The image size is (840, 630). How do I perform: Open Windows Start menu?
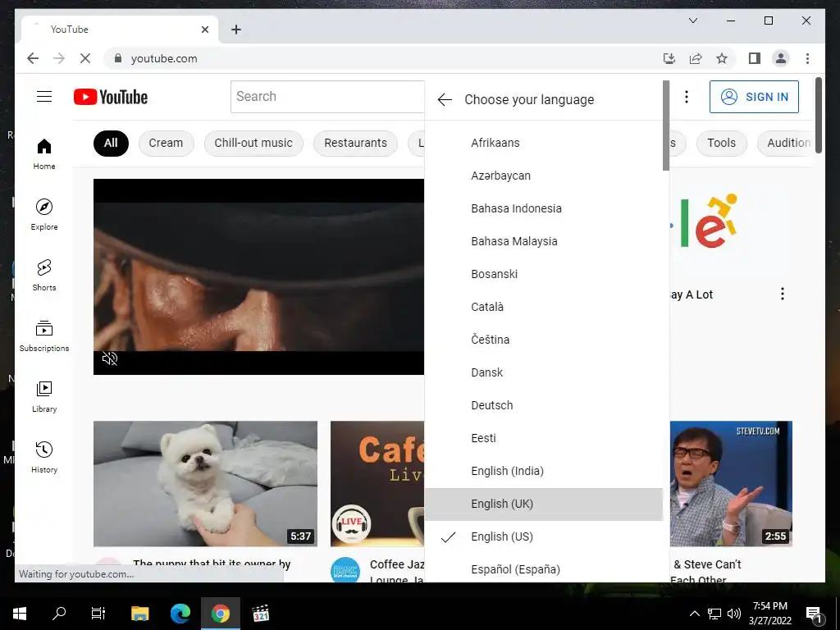20,614
